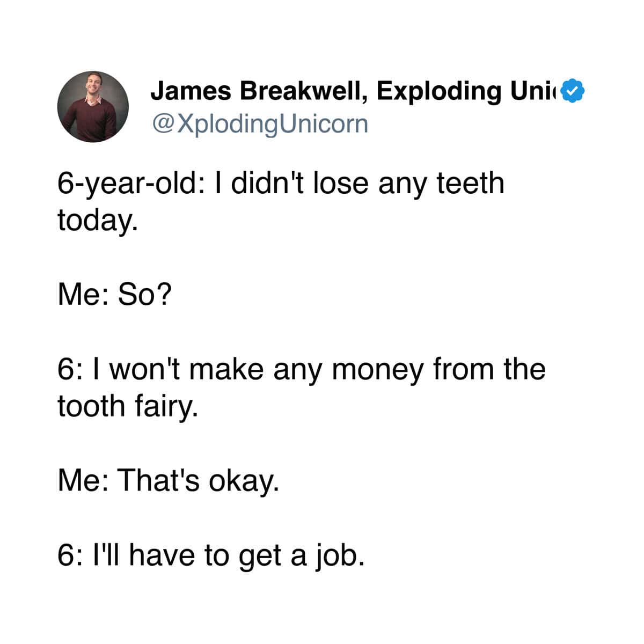Click the "Me: That's okay." line
The height and width of the screenshot is (644, 644).
pyautogui.click(x=169, y=480)
